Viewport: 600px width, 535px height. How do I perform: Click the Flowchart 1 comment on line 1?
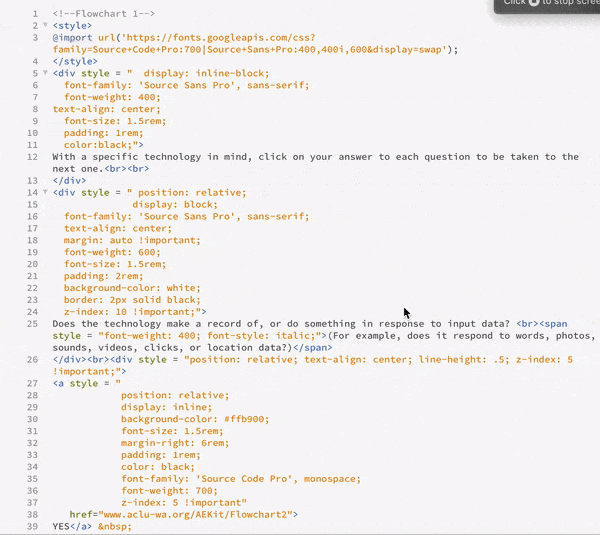point(104,14)
